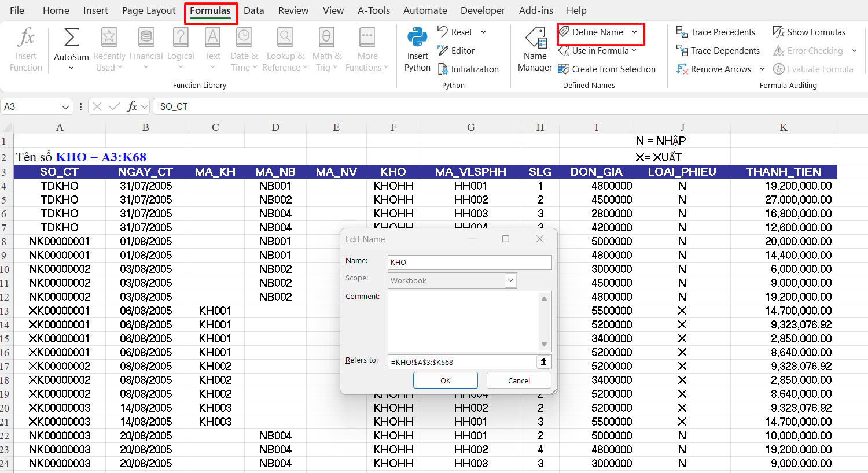Switch to the View tab
Screen dimensions: 868x473
coord(333,10)
